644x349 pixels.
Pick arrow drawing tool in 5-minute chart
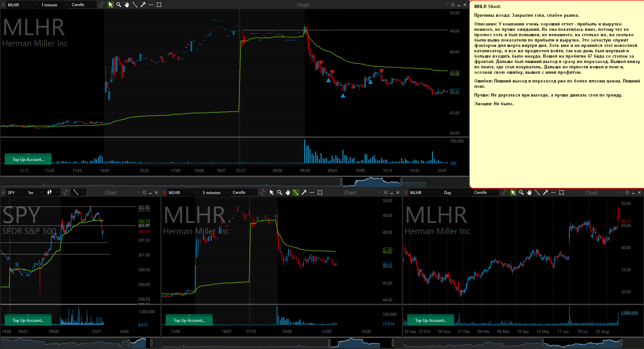[x=304, y=192]
